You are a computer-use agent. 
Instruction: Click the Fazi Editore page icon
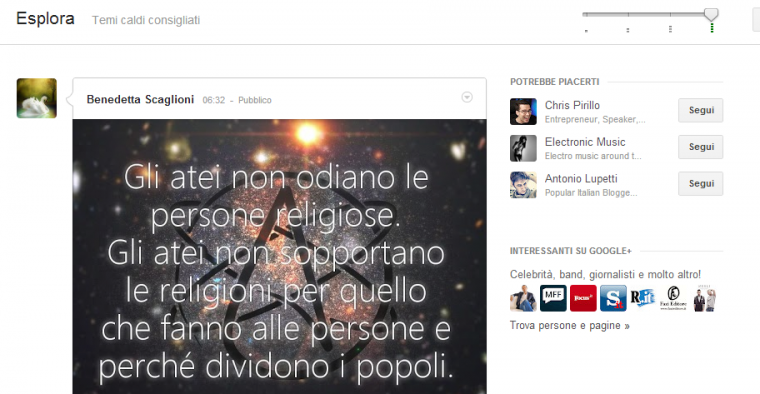(673, 298)
